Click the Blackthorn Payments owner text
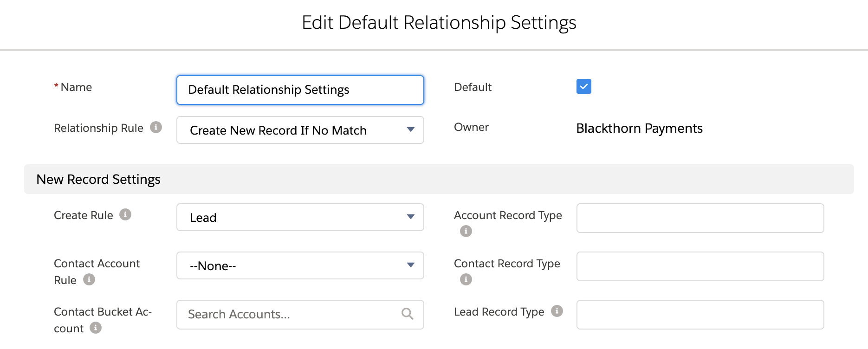Image resolution: width=868 pixels, height=349 pixels. point(640,129)
